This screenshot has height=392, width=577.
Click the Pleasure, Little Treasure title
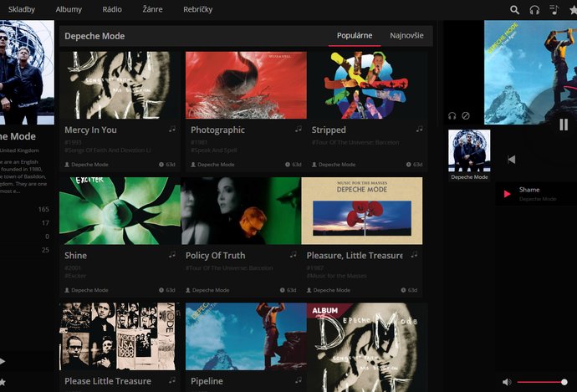coord(355,255)
